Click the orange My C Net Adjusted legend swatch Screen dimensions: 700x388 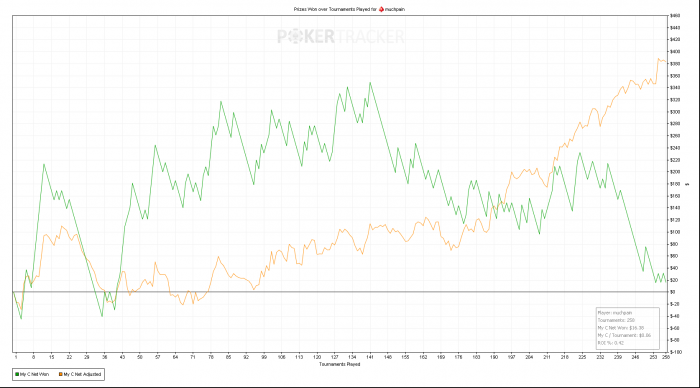click(60, 374)
